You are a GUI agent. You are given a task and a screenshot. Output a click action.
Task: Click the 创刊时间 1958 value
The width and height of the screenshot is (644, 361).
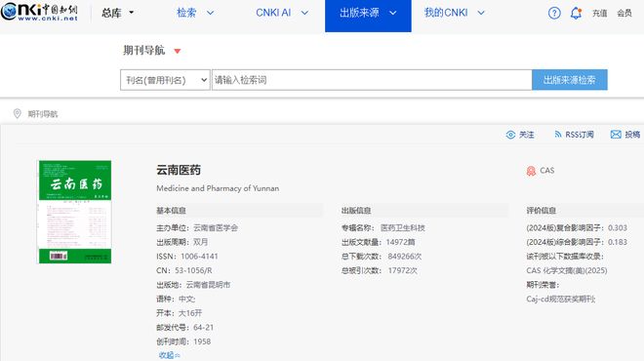[202, 341]
